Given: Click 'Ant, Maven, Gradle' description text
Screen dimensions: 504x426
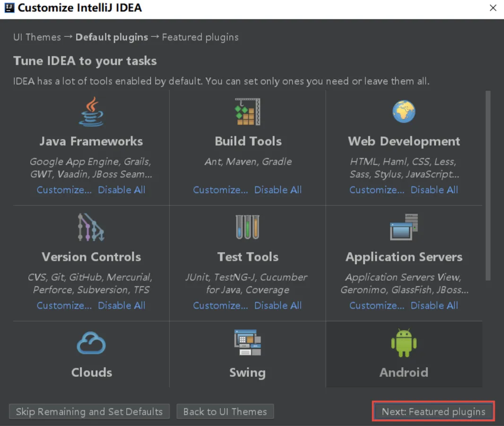Looking at the screenshot, I should coord(248,161).
